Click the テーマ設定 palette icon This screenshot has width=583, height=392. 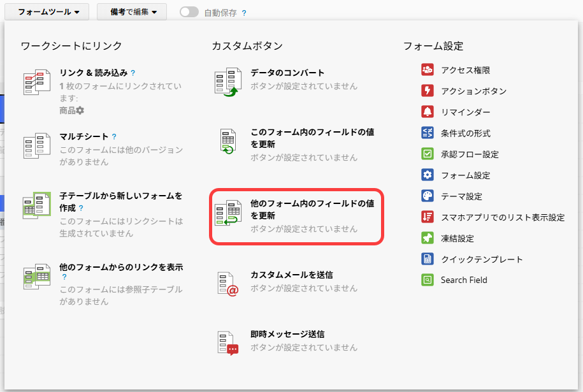coord(428,196)
